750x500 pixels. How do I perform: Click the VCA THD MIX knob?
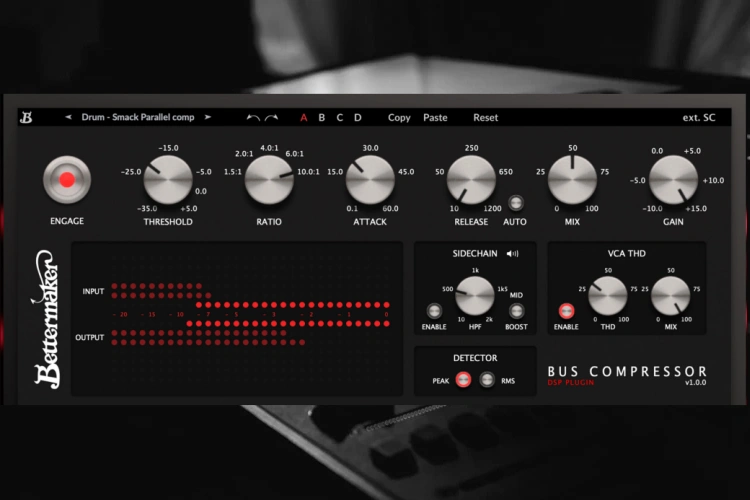click(671, 296)
